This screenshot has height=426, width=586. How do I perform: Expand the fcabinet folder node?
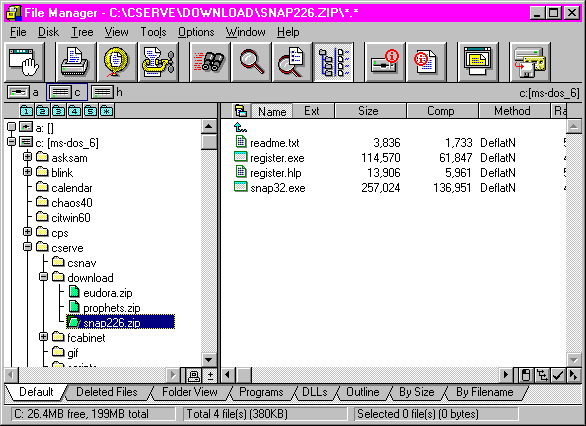click(x=43, y=337)
